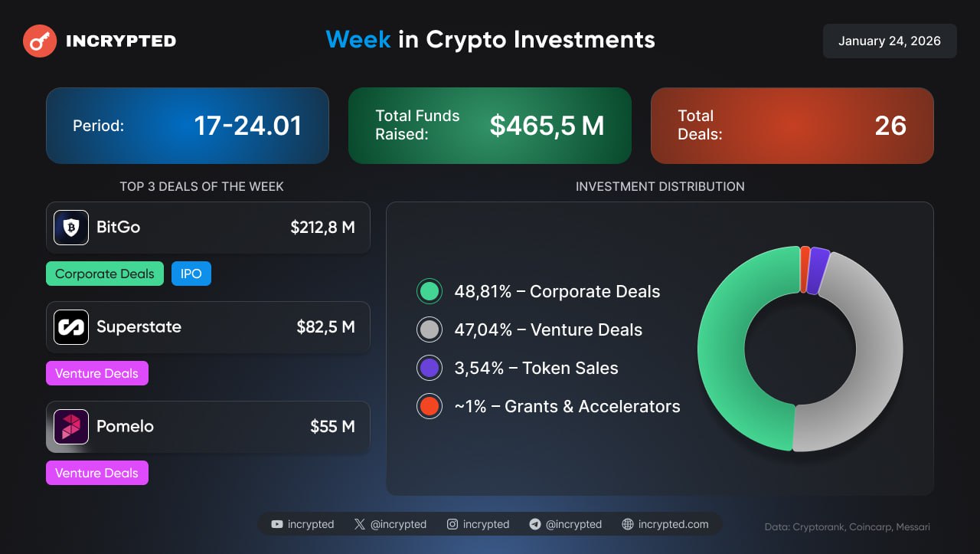The height and width of the screenshot is (554, 980).
Task: Open the X @incrypted icon
Action: [360, 525]
